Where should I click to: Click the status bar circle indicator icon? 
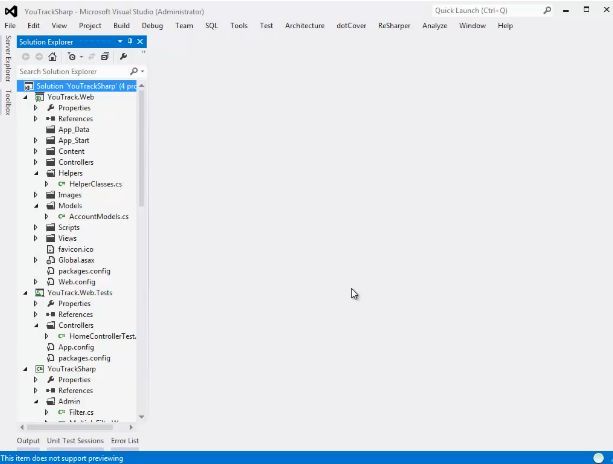click(598, 458)
